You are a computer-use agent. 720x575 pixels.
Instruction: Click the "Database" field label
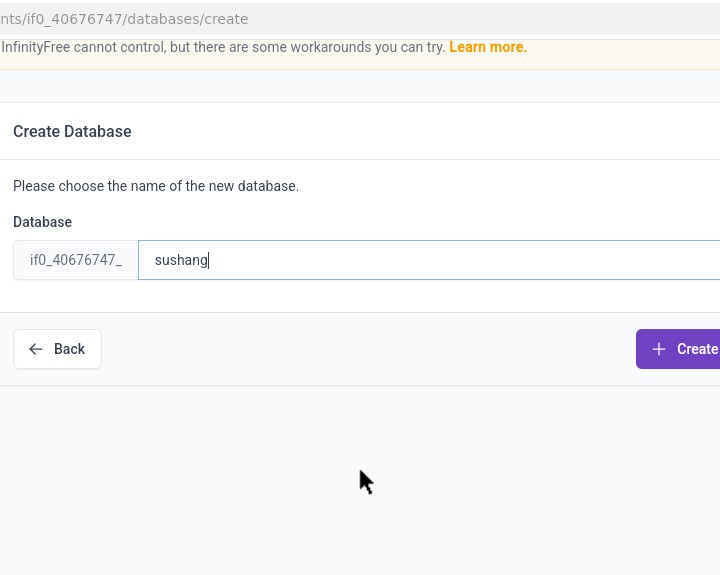(42, 222)
